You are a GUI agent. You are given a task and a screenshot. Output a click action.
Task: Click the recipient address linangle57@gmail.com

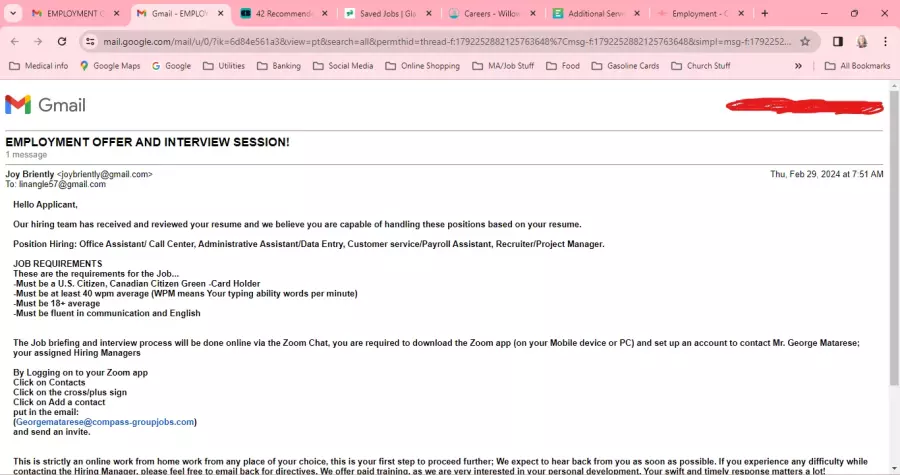(x=62, y=184)
